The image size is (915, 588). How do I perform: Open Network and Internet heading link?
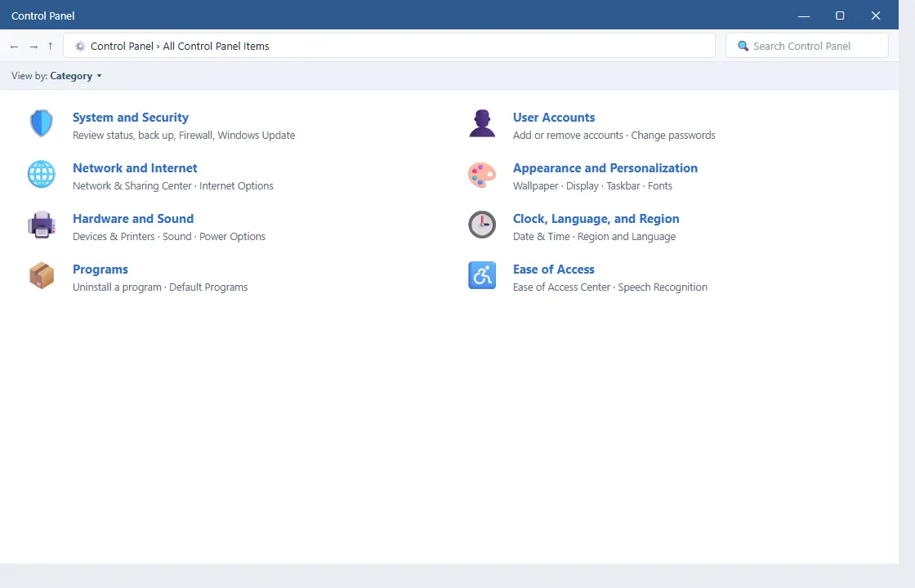click(x=135, y=168)
